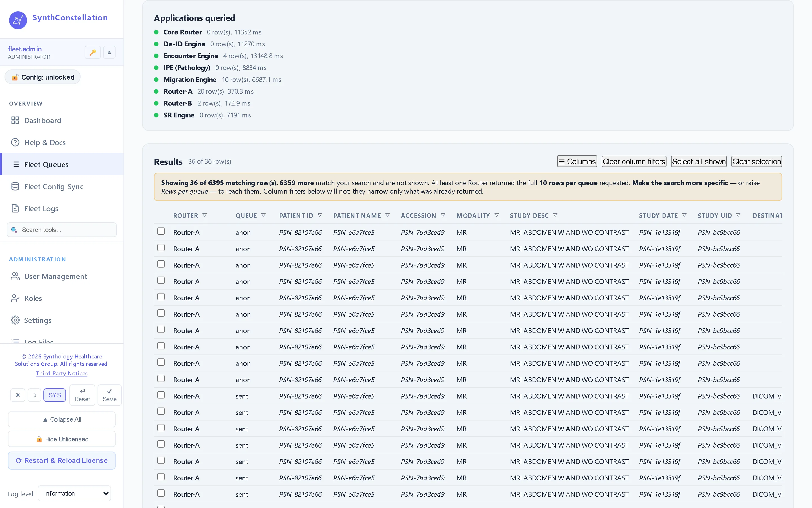Check the third Router-A sent row checkbox

pyautogui.click(x=161, y=428)
